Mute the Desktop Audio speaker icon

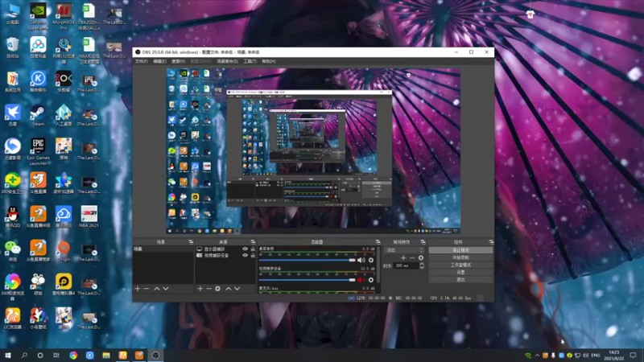coord(361,260)
